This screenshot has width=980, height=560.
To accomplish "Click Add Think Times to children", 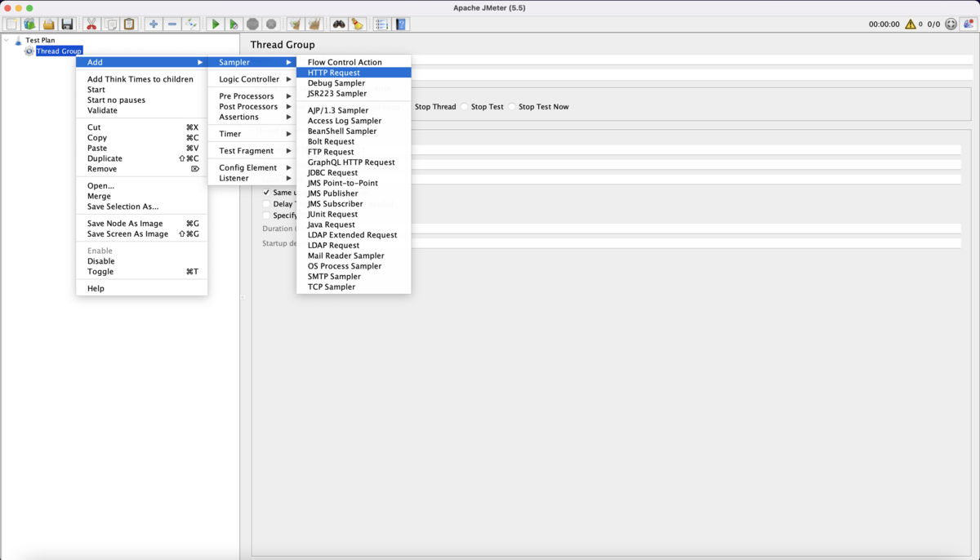I will [x=142, y=79].
